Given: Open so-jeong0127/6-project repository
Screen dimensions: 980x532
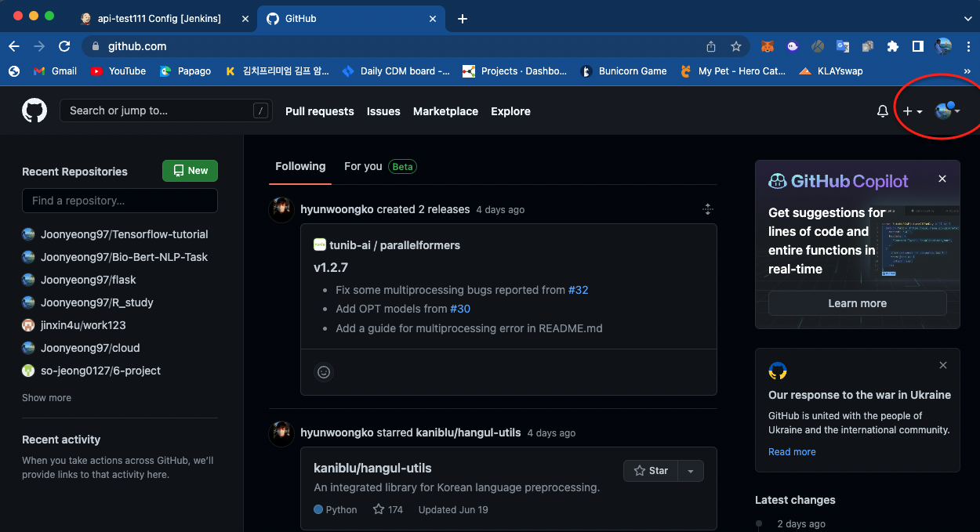Looking at the screenshot, I should [x=100, y=371].
